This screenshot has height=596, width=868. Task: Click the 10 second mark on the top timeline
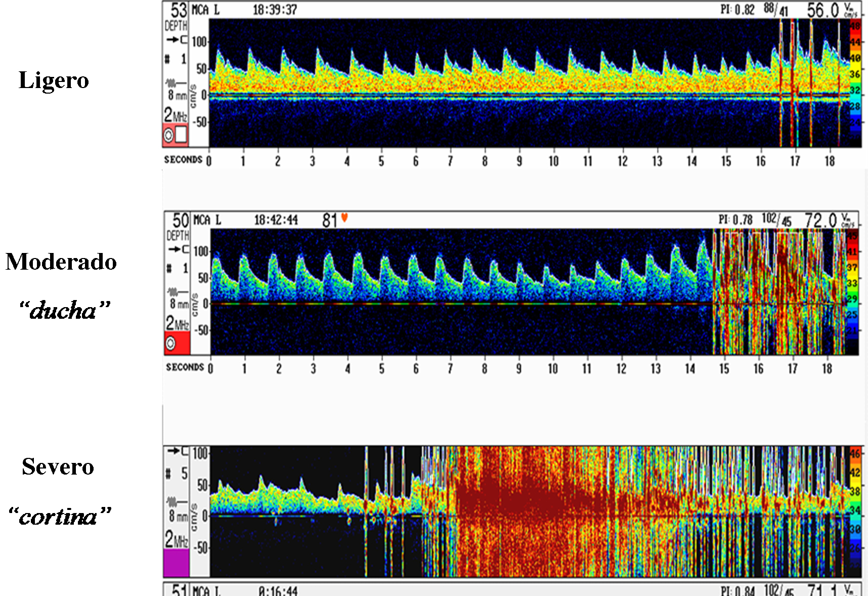553,161
